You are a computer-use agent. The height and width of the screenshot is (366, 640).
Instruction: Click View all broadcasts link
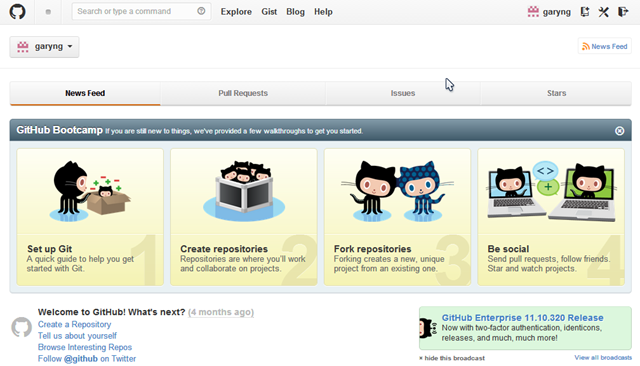coord(603,357)
